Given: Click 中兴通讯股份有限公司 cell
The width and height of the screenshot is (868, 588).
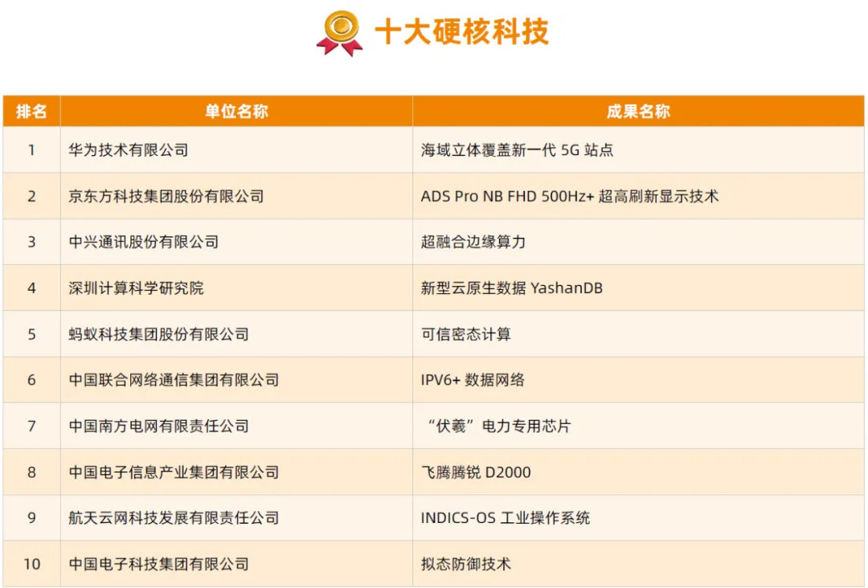Looking at the screenshot, I should coord(236,242).
